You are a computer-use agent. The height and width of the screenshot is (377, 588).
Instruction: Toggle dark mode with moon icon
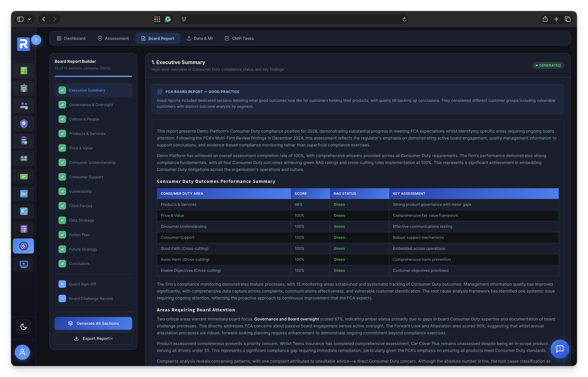coord(24,326)
